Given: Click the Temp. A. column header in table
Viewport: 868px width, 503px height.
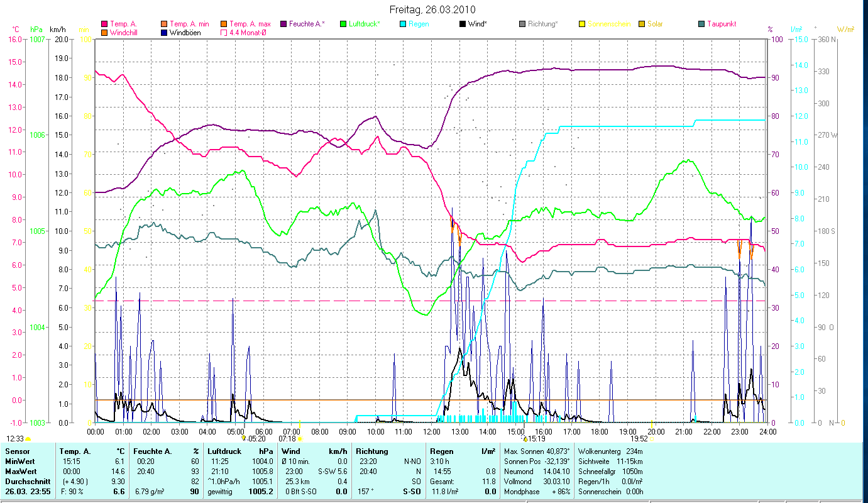Looking at the screenshot, I should [x=75, y=451].
